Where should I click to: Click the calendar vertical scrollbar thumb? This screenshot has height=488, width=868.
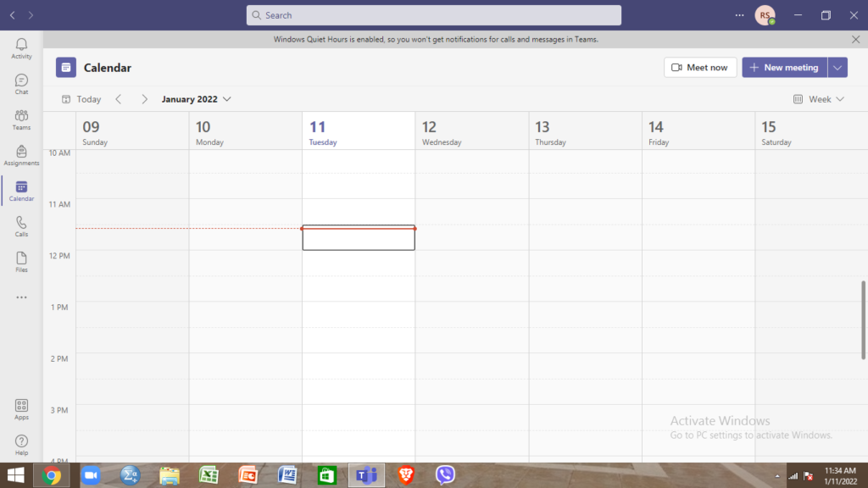(x=864, y=319)
